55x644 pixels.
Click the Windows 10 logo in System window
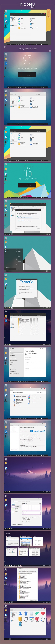tap(38, 431)
